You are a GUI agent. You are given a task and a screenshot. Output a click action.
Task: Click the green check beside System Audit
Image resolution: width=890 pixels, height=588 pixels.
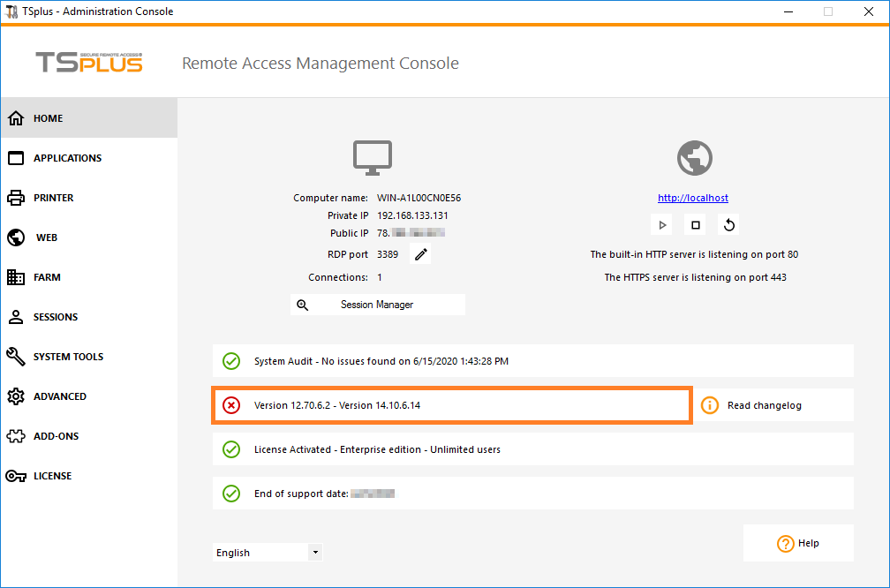(x=231, y=361)
